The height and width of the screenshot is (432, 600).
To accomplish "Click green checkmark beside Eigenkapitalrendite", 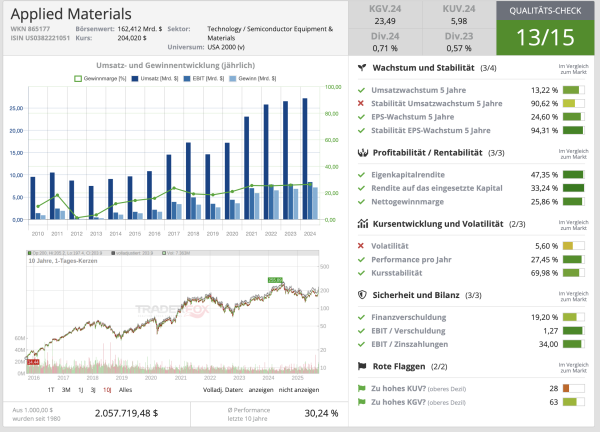I will pos(362,173).
